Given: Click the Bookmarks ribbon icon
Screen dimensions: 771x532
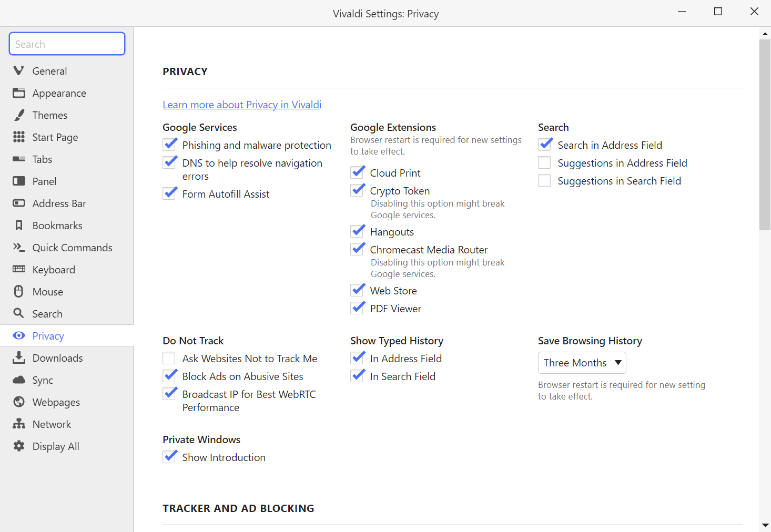Looking at the screenshot, I should tap(19, 225).
